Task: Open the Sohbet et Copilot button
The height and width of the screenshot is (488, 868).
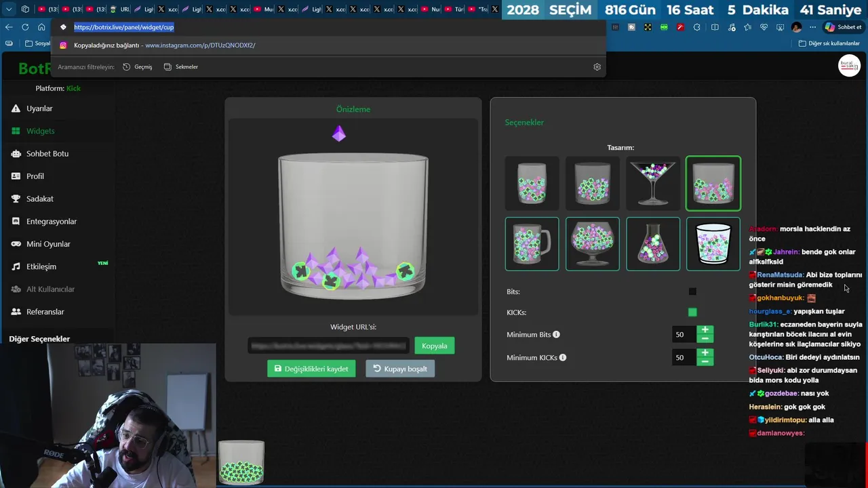Action: 843,27
